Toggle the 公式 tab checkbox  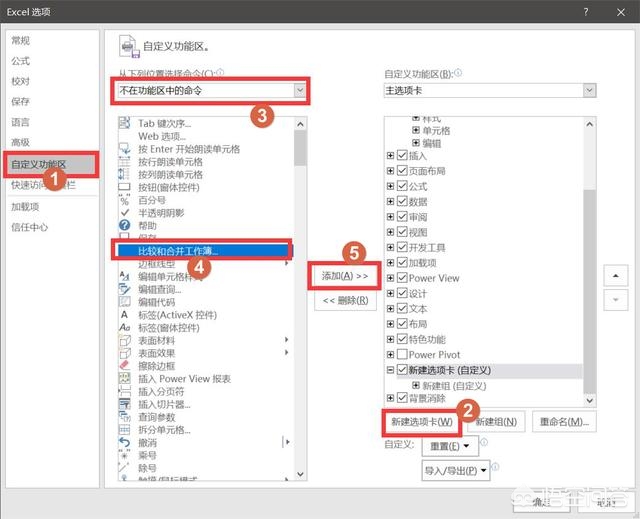click(x=402, y=186)
